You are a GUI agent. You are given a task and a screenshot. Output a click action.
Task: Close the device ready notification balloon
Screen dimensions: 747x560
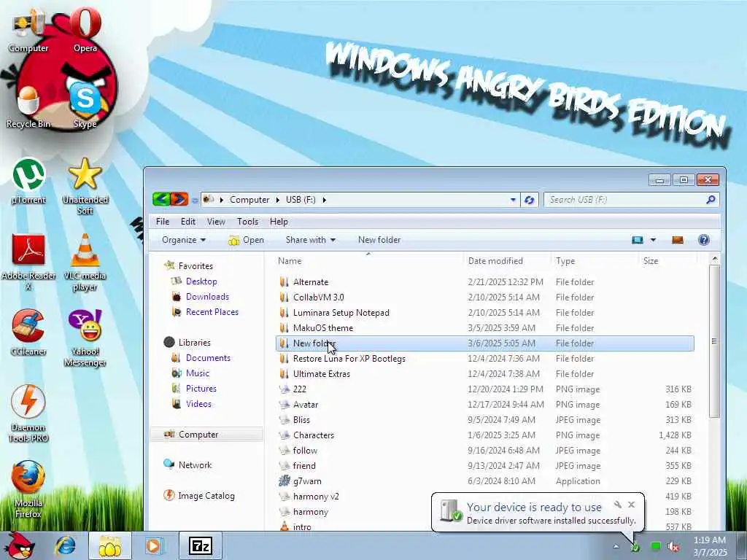pyautogui.click(x=631, y=505)
